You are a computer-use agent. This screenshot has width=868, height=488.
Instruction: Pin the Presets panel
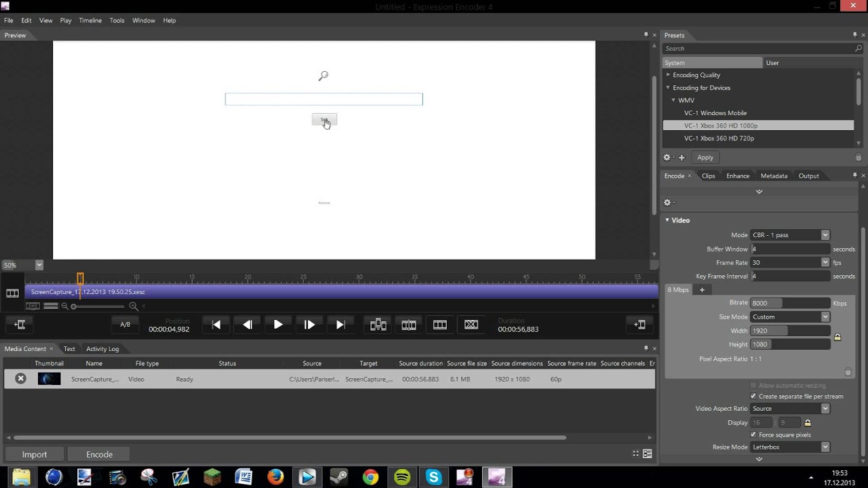(x=854, y=35)
